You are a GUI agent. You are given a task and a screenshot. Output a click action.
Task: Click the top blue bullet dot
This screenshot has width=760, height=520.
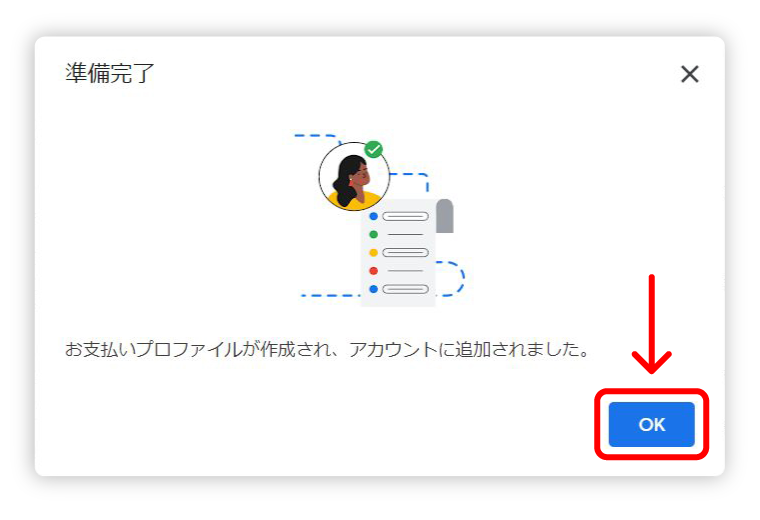tap(373, 216)
